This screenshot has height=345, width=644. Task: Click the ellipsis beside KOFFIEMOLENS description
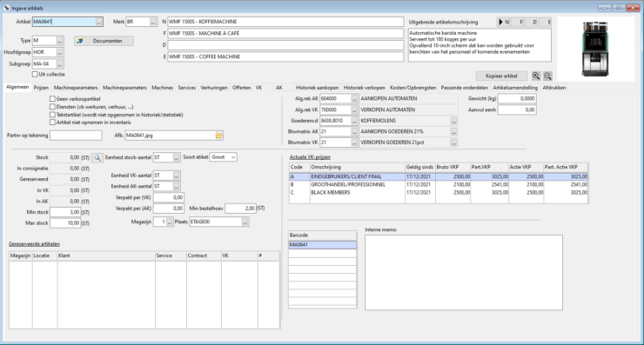point(453,121)
